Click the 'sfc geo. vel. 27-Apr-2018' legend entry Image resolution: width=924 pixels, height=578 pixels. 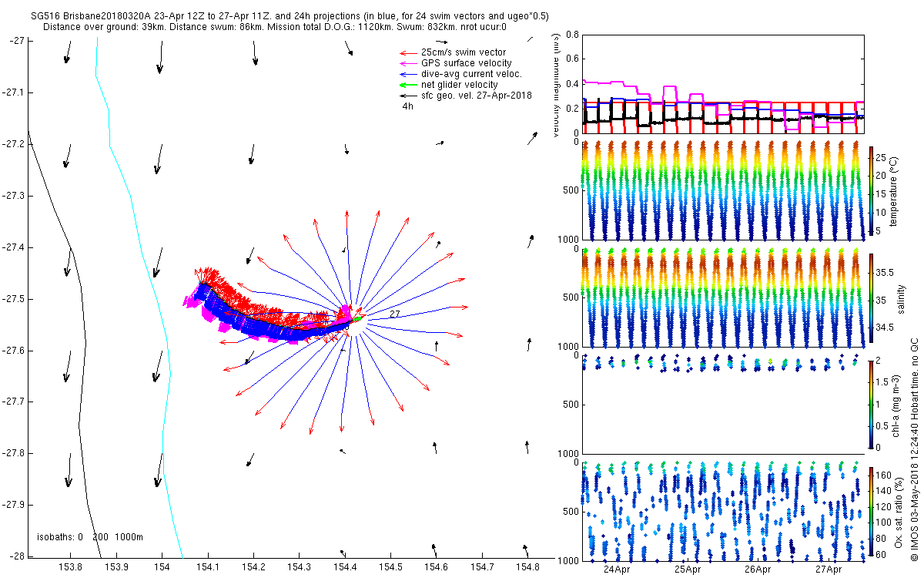coord(477,96)
